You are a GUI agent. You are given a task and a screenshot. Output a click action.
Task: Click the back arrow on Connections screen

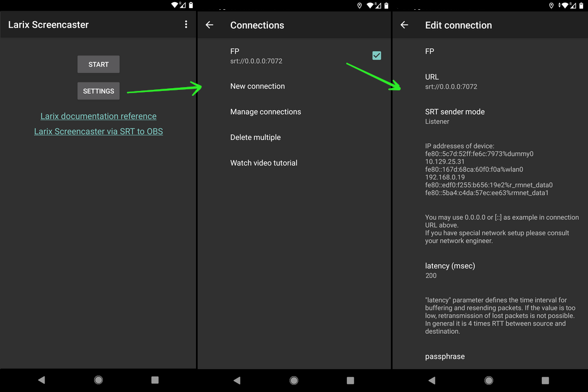210,24
